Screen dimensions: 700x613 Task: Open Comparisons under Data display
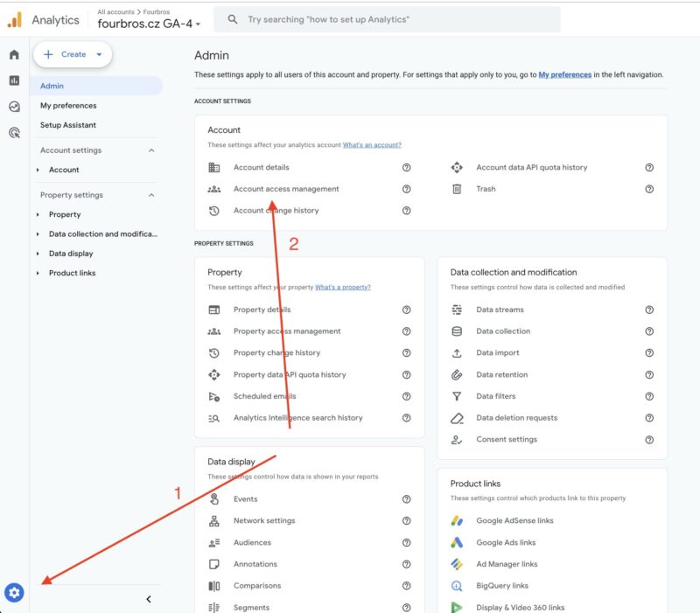tap(257, 586)
